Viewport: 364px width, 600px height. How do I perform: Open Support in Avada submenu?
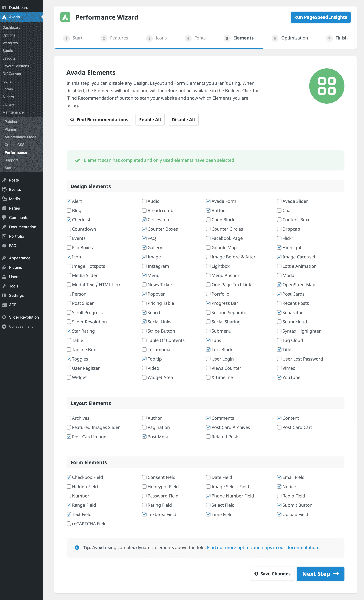pyautogui.click(x=11, y=160)
